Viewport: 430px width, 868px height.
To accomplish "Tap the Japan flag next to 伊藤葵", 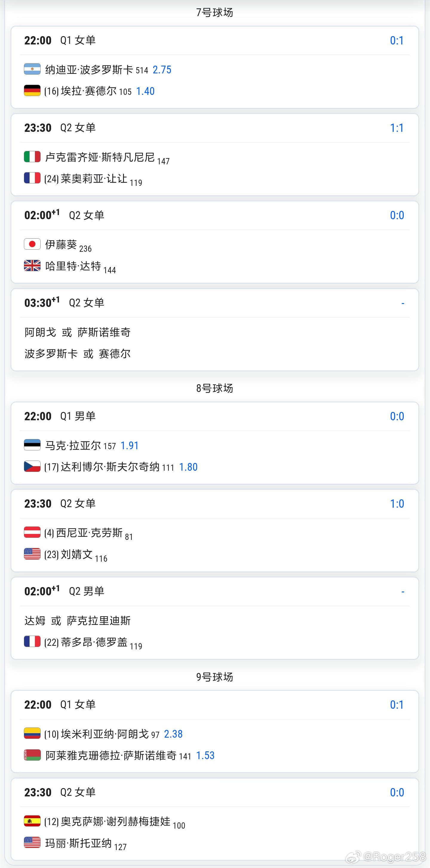I will (x=32, y=244).
